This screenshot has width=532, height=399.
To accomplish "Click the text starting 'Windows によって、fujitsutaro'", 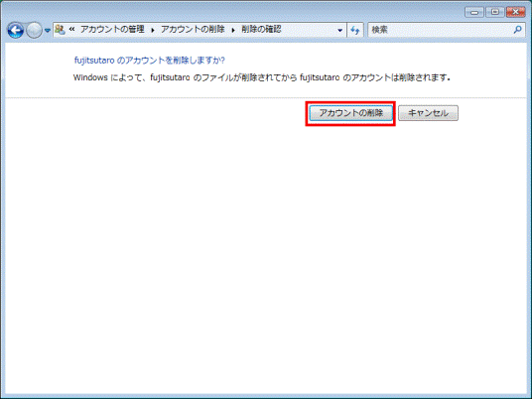I will [262, 77].
